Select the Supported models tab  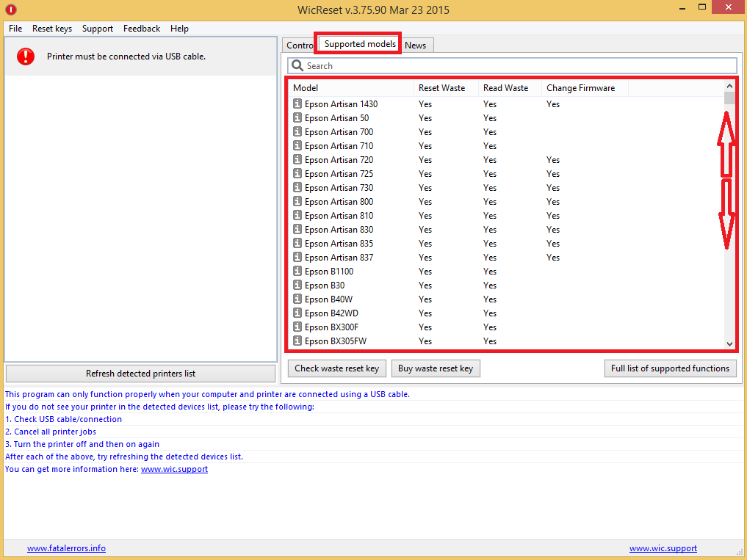coord(360,44)
